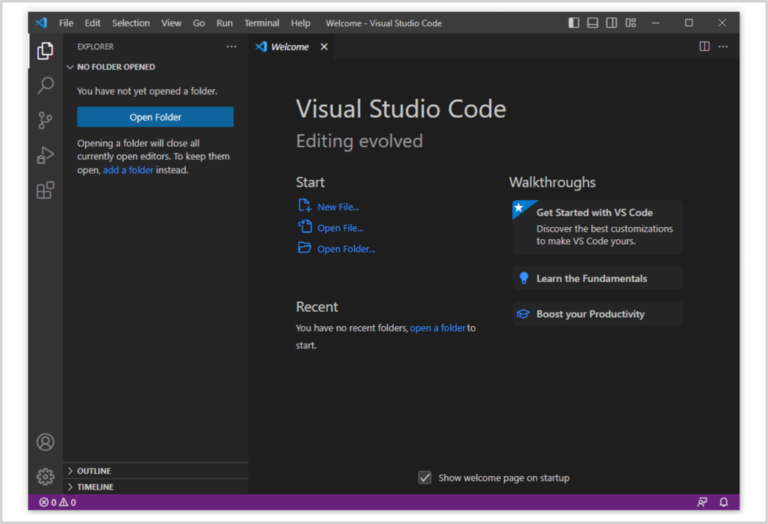
Task: Click lightbulb icon on Learn the Fundamentals
Action: 524,278
